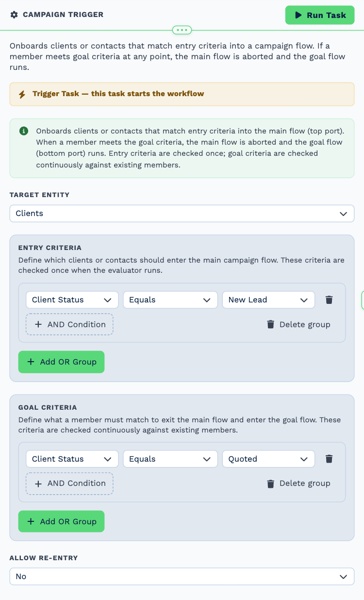Click the gear icon beside Campaign Trigger
This screenshot has width=364, height=600.
14,15
